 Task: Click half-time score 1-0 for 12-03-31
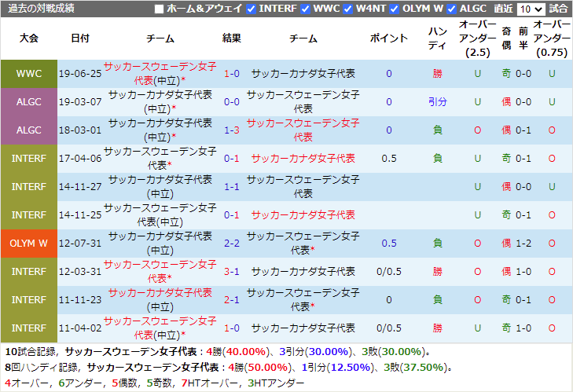[x=523, y=272]
